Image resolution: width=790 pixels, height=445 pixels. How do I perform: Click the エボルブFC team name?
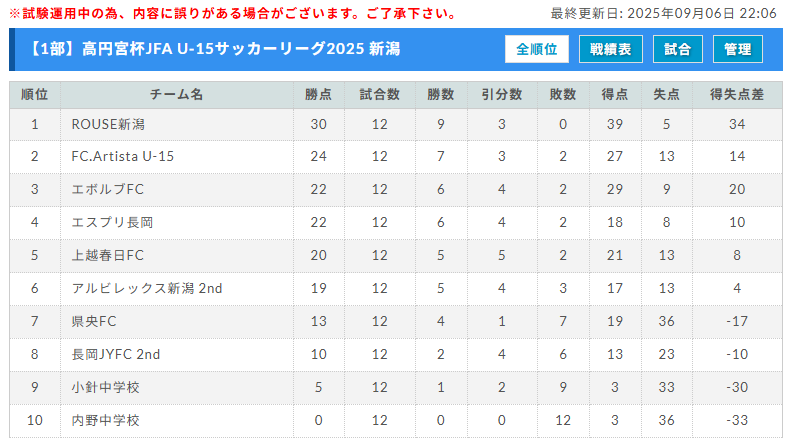108,189
